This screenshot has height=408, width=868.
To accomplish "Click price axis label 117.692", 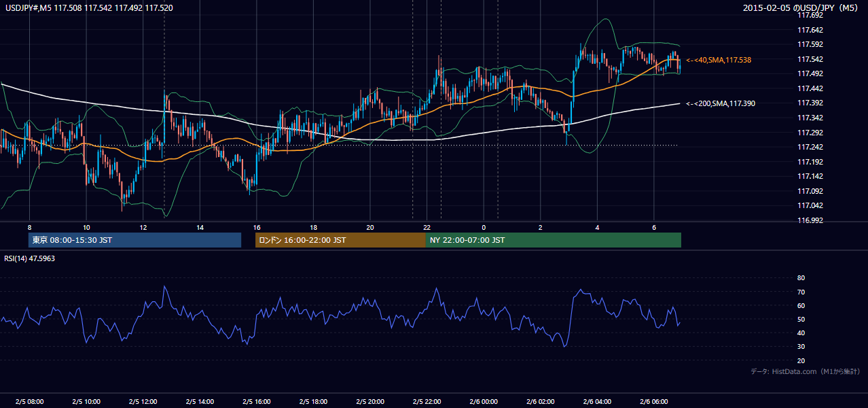I will 810,15.
